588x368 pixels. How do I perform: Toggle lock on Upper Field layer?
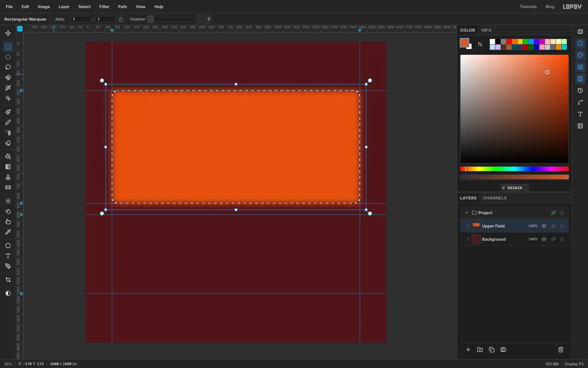pos(562,226)
